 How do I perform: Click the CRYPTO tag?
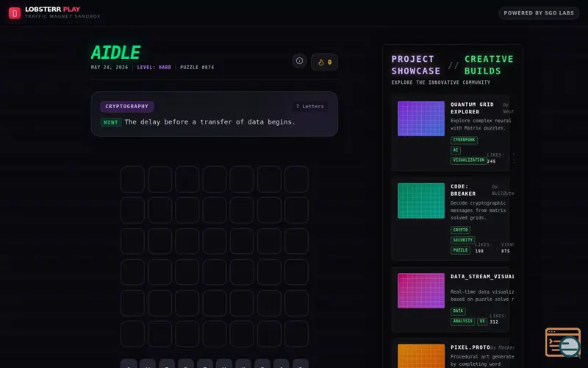tap(460, 230)
